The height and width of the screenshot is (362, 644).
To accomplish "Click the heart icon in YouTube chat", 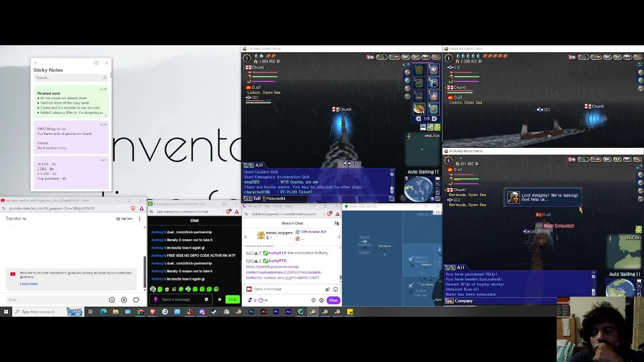I will [x=136, y=300].
